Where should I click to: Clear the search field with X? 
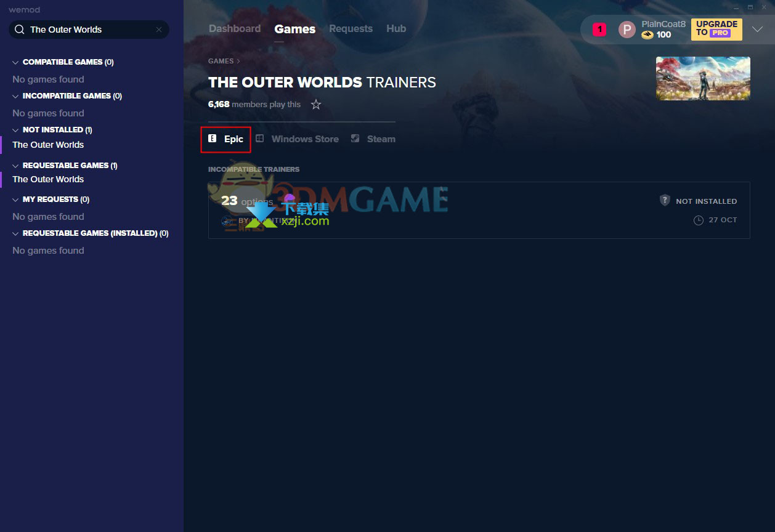click(159, 30)
